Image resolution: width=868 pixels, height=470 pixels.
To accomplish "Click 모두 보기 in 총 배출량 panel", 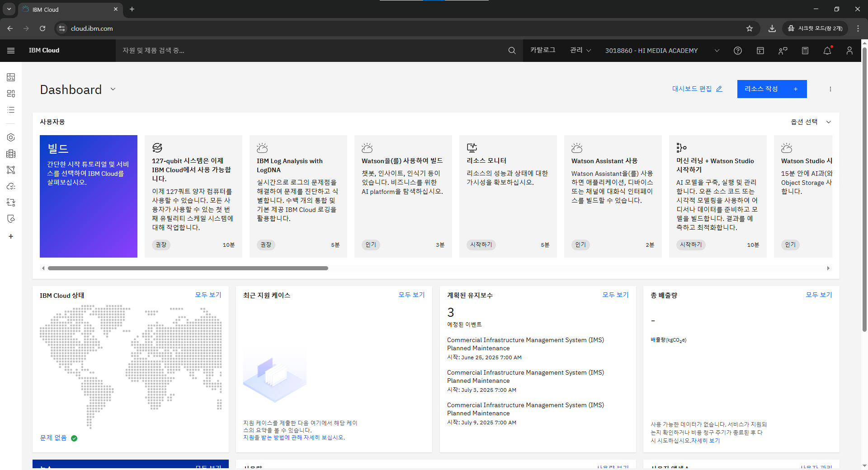I will (819, 295).
